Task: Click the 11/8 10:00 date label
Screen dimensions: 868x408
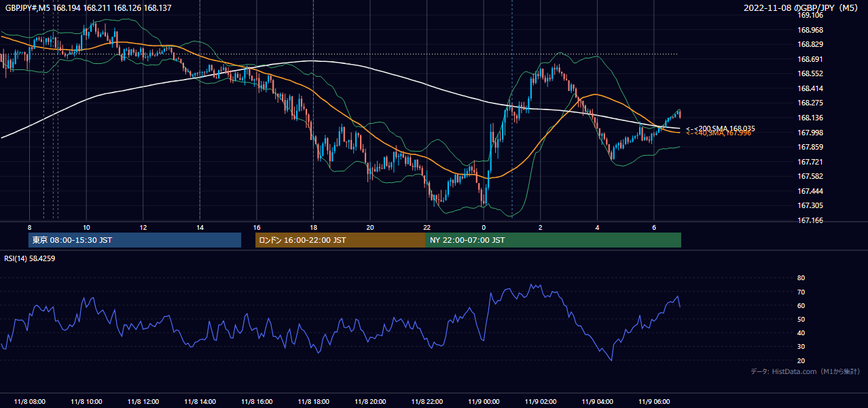Action: pyautogui.click(x=86, y=402)
